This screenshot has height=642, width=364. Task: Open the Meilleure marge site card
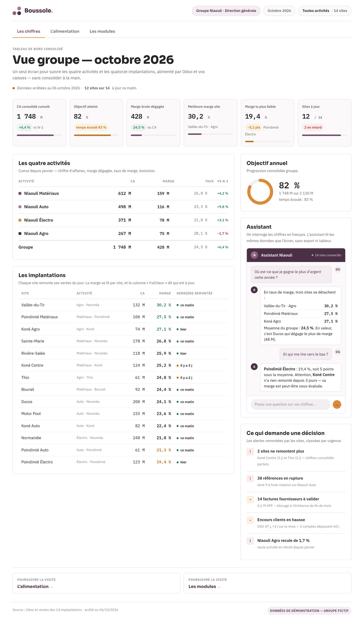click(211, 123)
